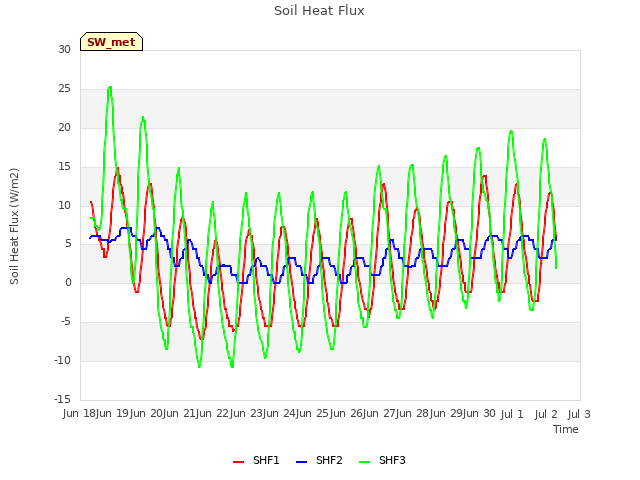This screenshot has height=480, width=640.
Task: Click the red SHF1 legend swatch
Action: (x=238, y=462)
